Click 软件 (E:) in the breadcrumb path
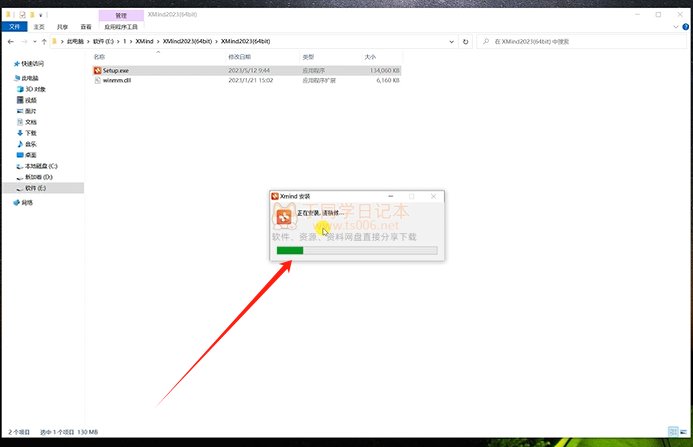693x447 pixels. pyautogui.click(x=103, y=42)
